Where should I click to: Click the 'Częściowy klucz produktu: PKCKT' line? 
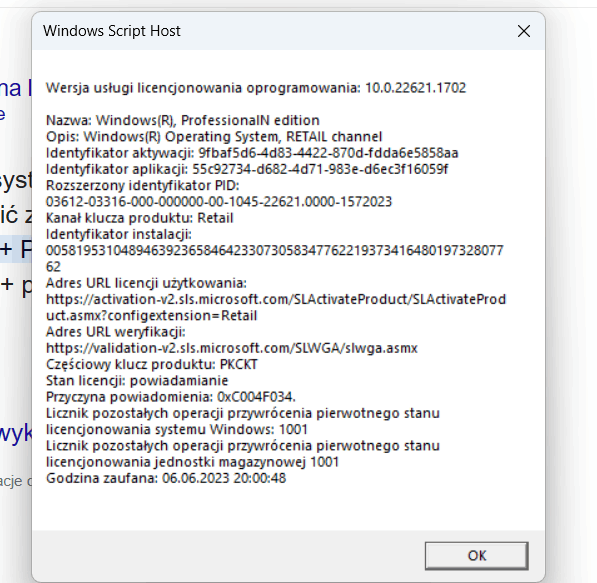pyautogui.click(x=152, y=364)
